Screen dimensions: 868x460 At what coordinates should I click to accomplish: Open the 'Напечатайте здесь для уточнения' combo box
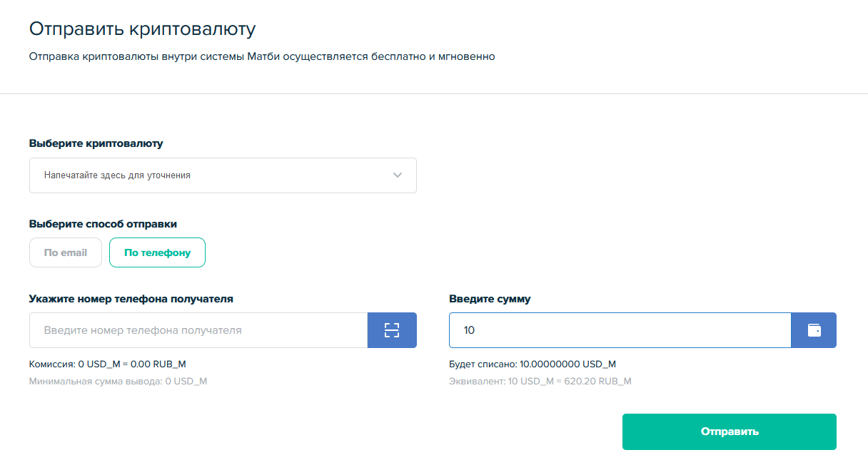coord(207,175)
